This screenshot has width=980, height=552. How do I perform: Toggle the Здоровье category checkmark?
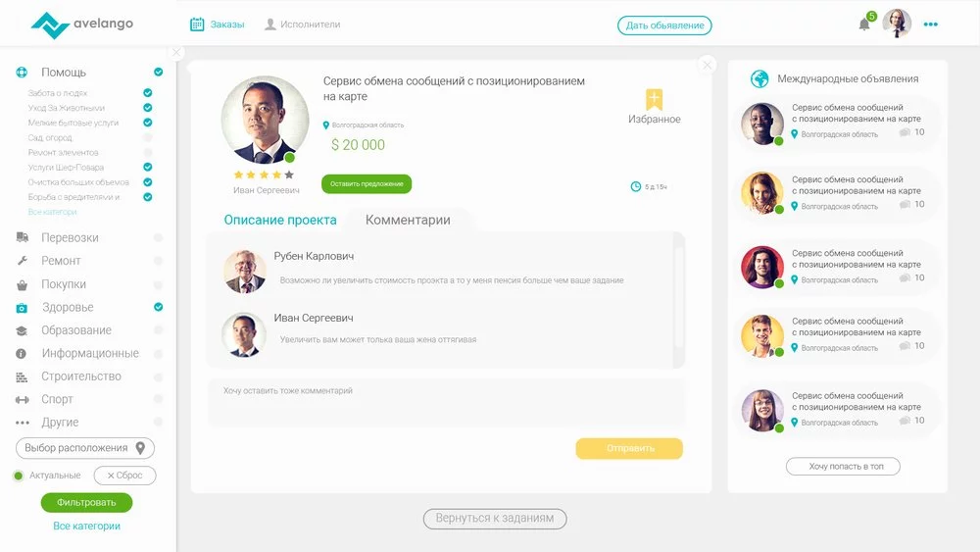(158, 307)
